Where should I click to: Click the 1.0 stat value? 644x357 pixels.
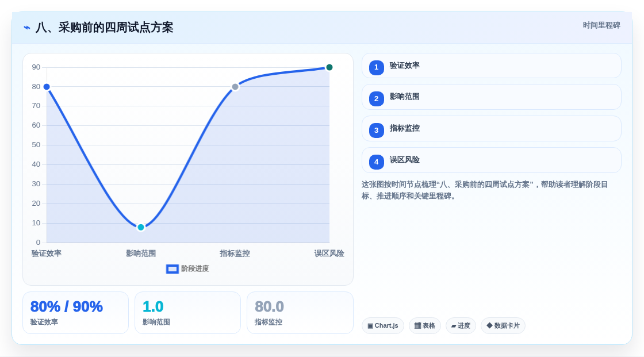153,306
